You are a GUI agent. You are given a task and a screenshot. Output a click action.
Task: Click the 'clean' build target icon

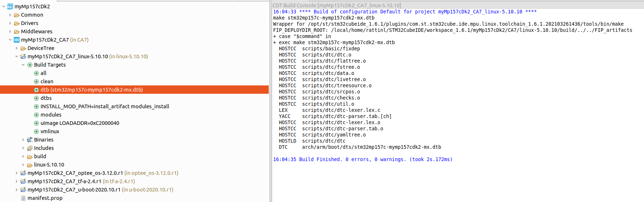[36, 81]
